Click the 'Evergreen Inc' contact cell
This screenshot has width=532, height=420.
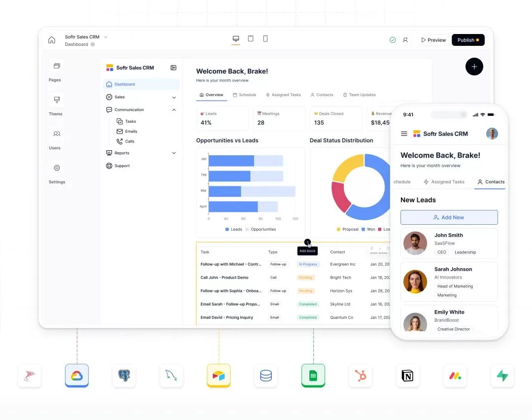[x=343, y=264]
